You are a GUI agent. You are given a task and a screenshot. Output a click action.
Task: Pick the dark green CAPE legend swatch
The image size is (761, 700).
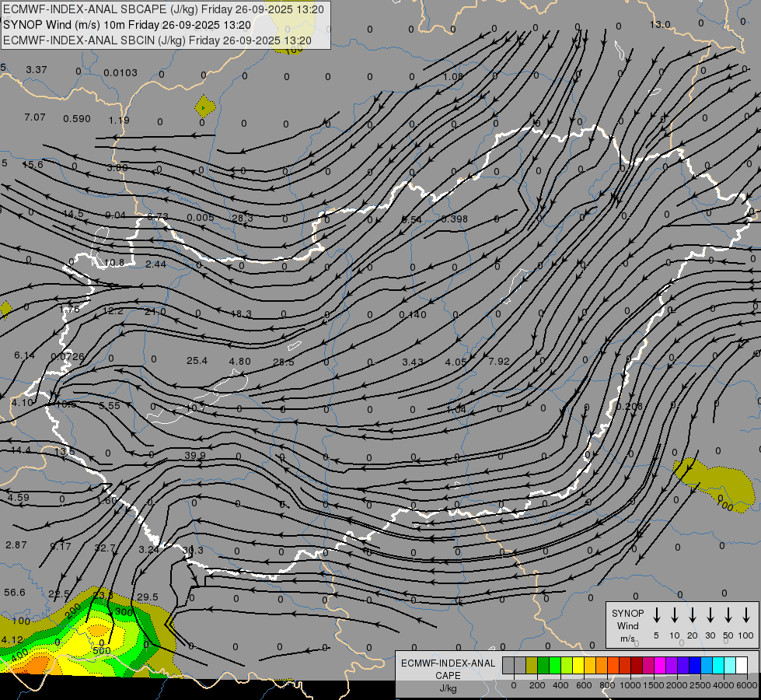543,665
